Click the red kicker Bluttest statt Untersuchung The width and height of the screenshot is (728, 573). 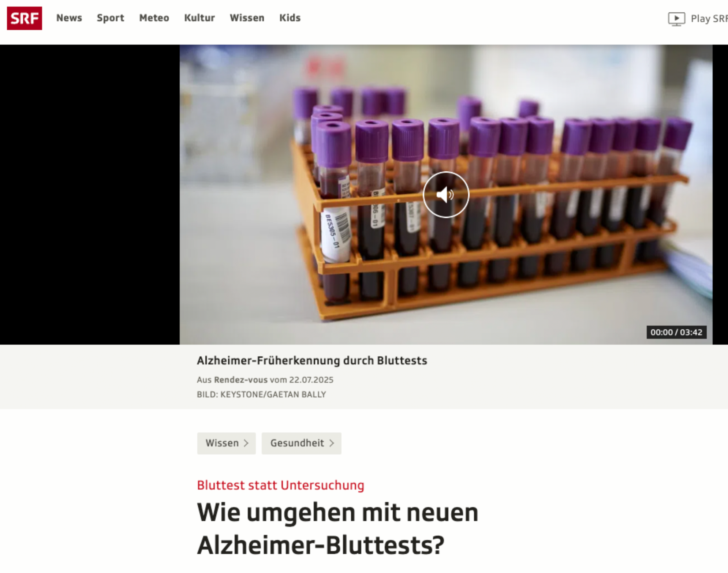coord(280,485)
